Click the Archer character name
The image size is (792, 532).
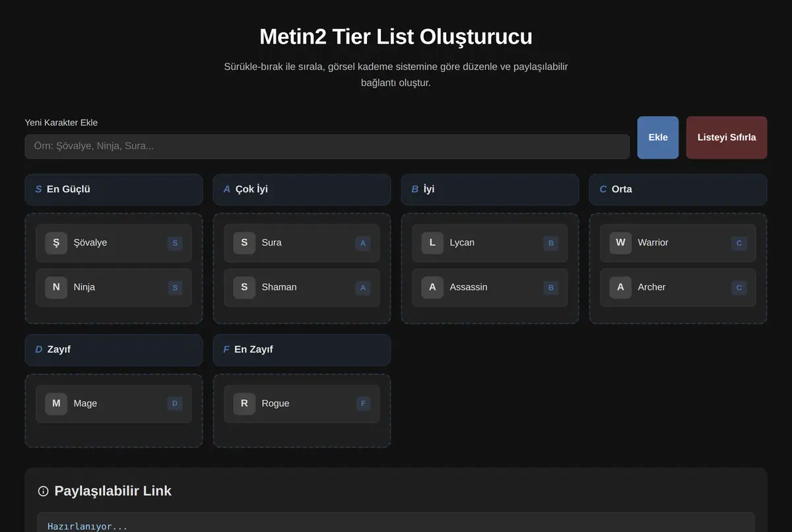[651, 287]
